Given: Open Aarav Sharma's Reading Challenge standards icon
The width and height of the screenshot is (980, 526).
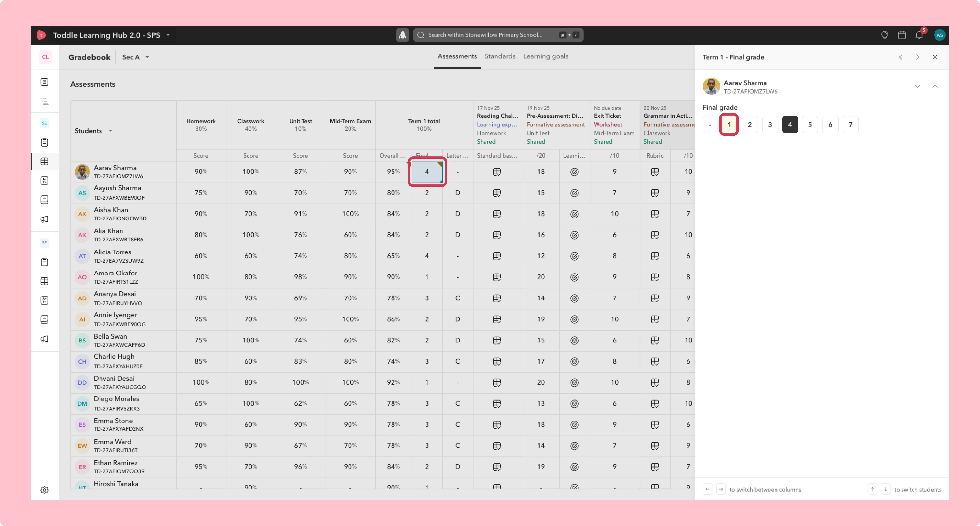Looking at the screenshot, I should click(x=497, y=172).
